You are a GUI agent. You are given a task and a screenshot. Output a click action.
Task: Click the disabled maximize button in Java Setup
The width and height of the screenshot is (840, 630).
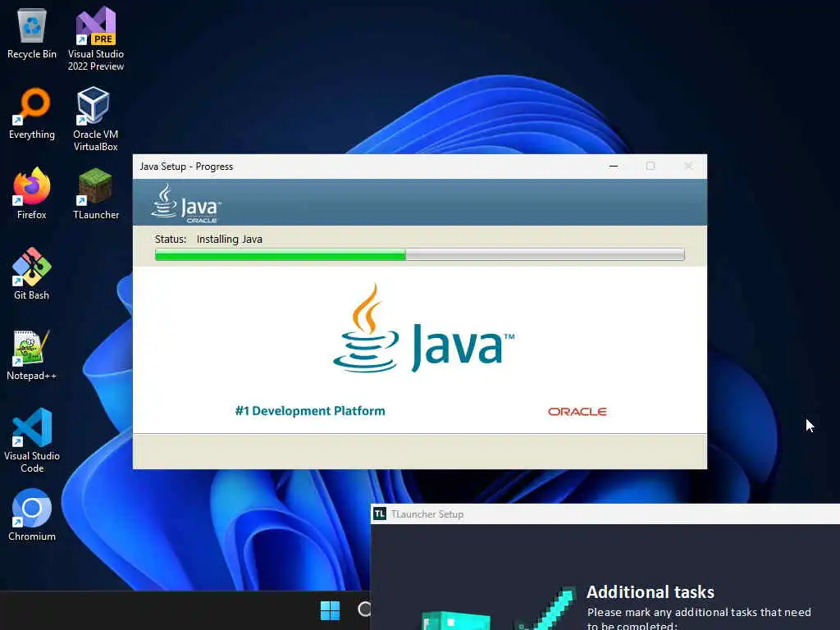(651, 166)
